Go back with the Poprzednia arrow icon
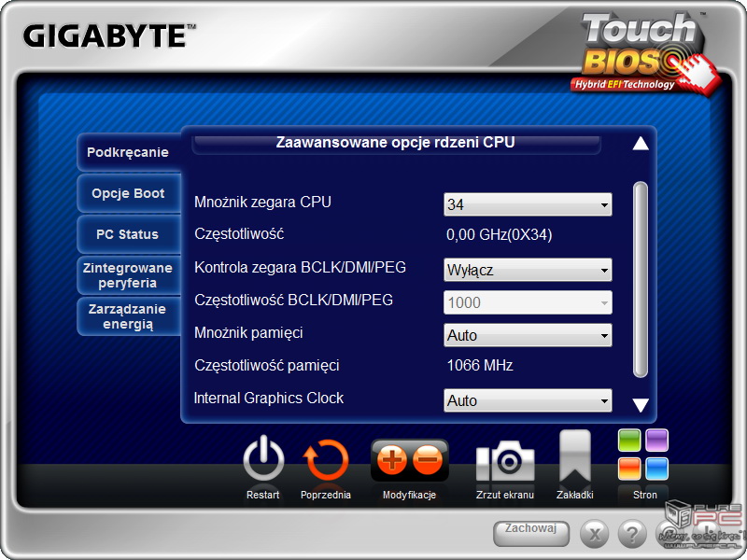Screen dimensions: 747x560 tap(326, 460)
